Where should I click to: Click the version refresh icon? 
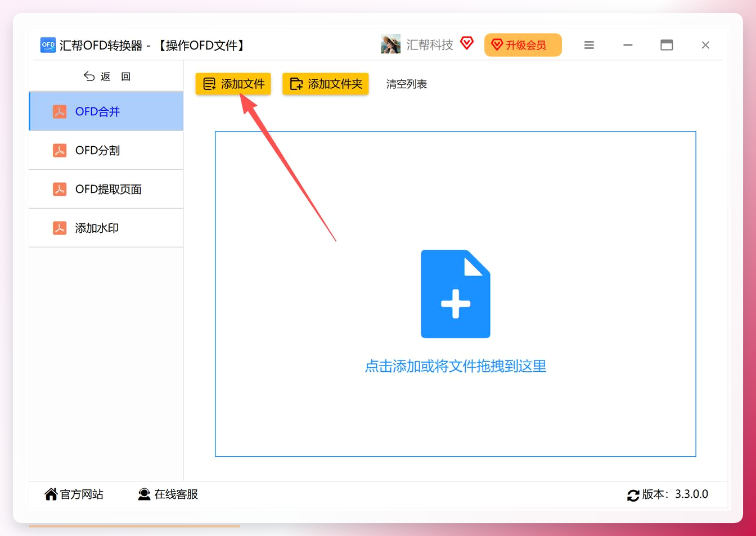(633, 495)
